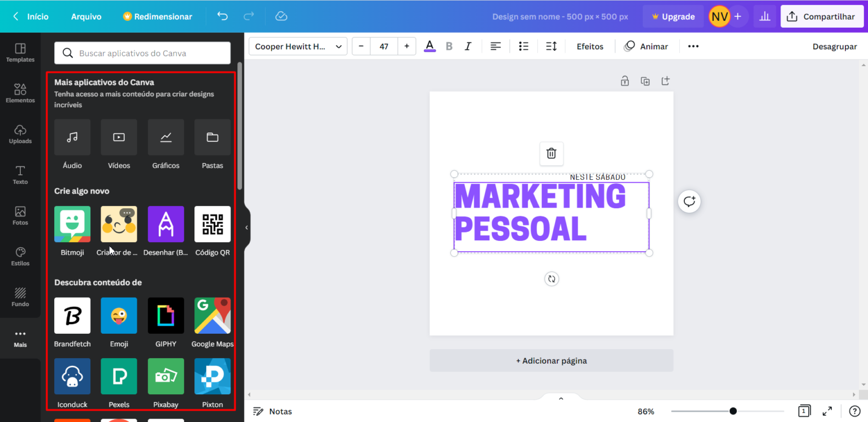868x422 pixels.
Task: Decrease font size with minus
Action: click(x=361, y=46)
